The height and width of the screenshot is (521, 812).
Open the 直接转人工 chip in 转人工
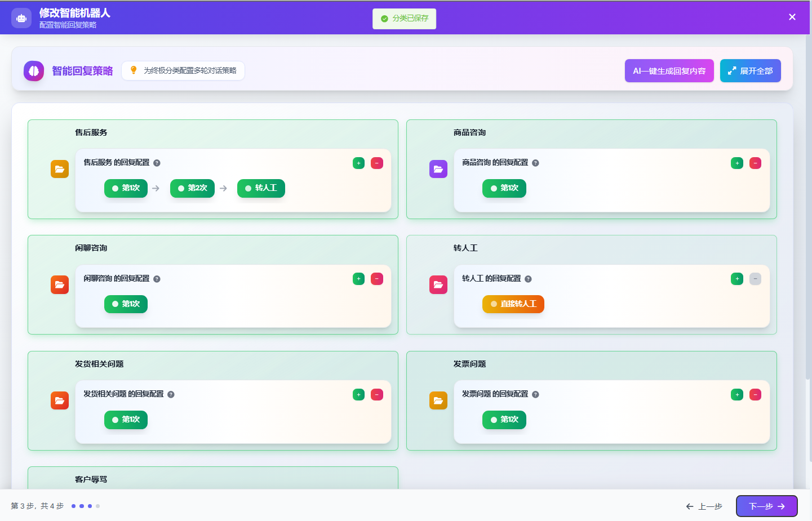pos(513,304)
